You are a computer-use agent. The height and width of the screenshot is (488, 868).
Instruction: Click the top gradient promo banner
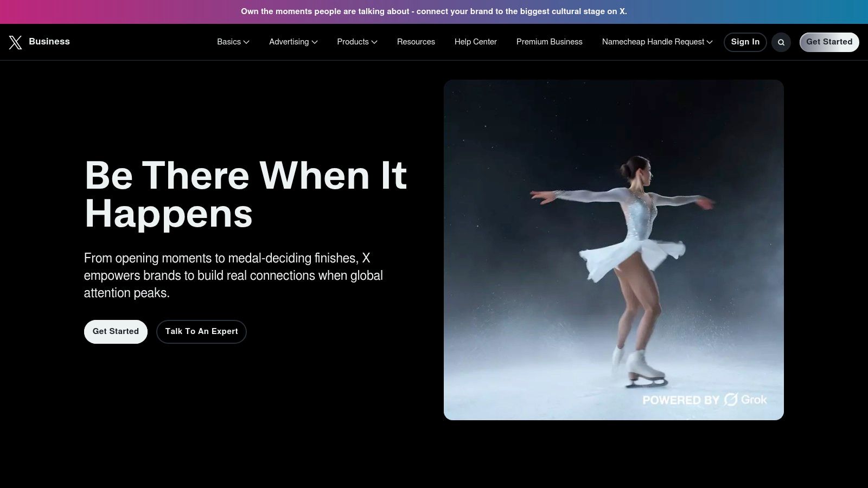pos(434,11)
